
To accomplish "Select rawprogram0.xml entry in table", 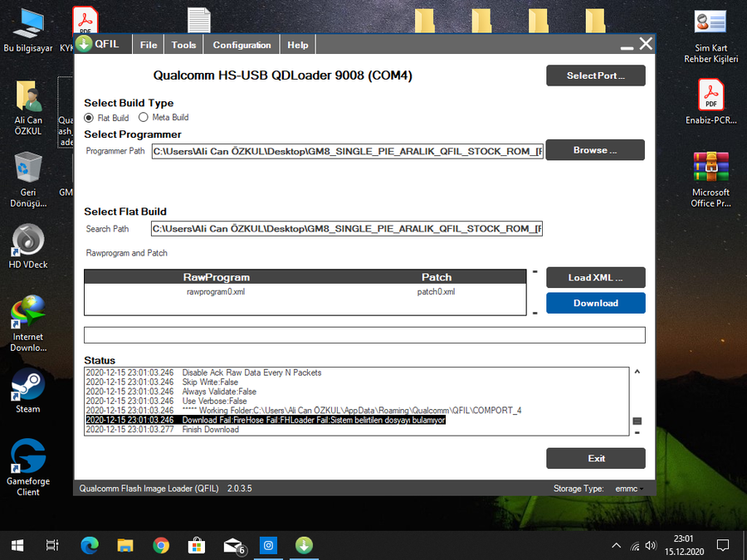I will (216, 291).
